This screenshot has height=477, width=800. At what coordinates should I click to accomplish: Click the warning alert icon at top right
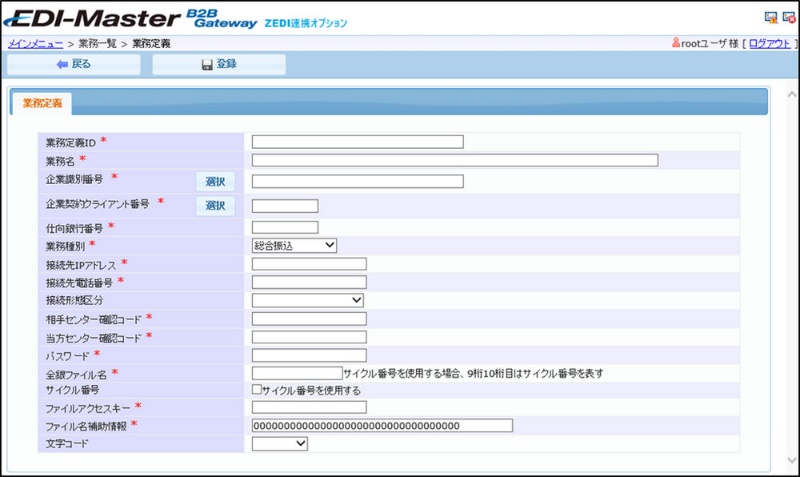[771, 17]
